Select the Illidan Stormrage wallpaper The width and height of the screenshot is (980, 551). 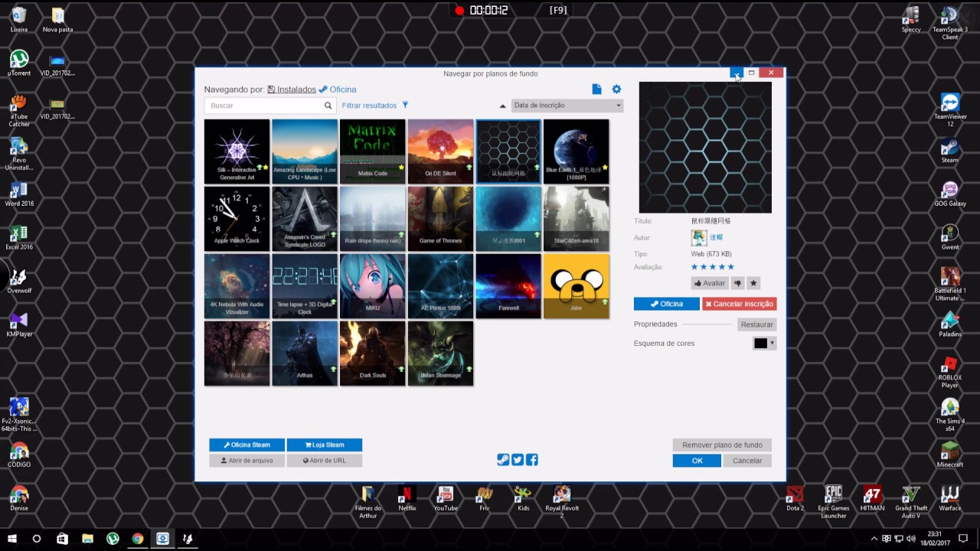(440, 354)
